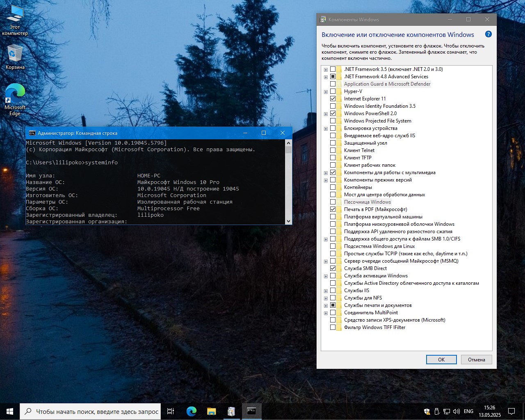This screenshot has height=420, width=525.
Task: Open Task View in the taskbar
Action: (x=171, y=411)
